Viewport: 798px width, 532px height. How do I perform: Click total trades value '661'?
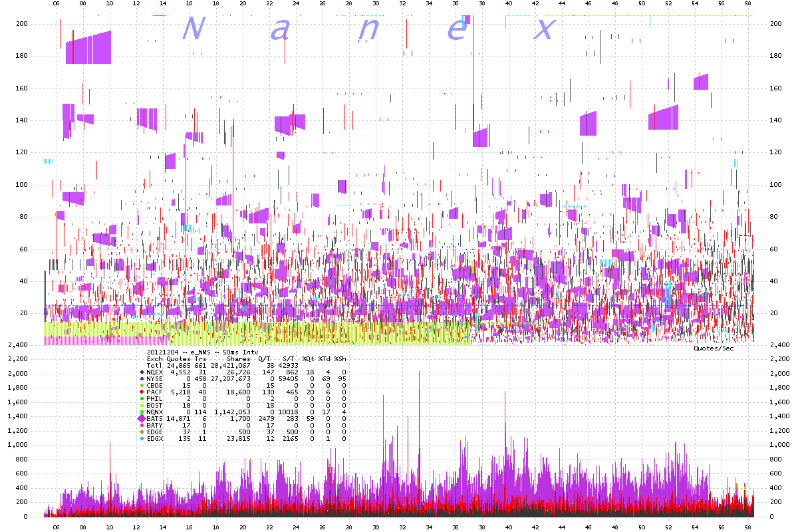(200, 366)
